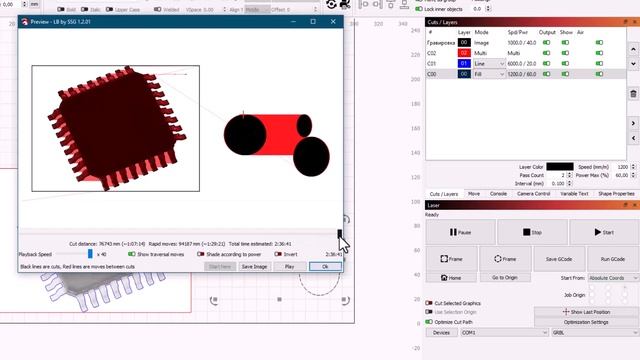Open the COM1 port dropdown
The image size is (640, 360).
pyautogui.click(x=504, y=333)
